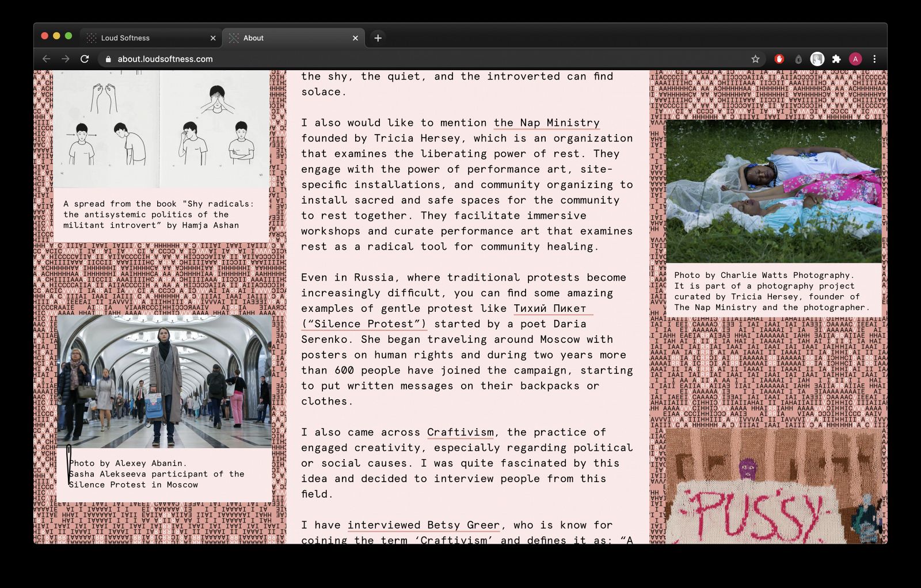Close the About tab
Viewport: 921px width, 588px height.
(355, 38)
